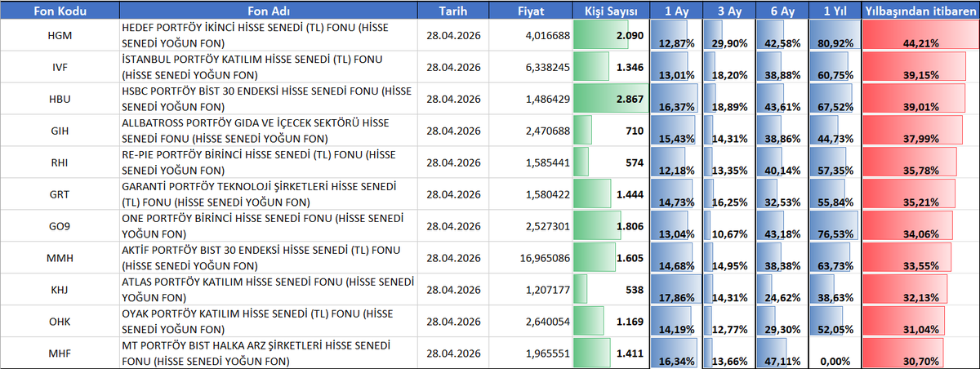980x369 pixels.
Task: Select investor count cell 1.806
Action: point(611,225)
